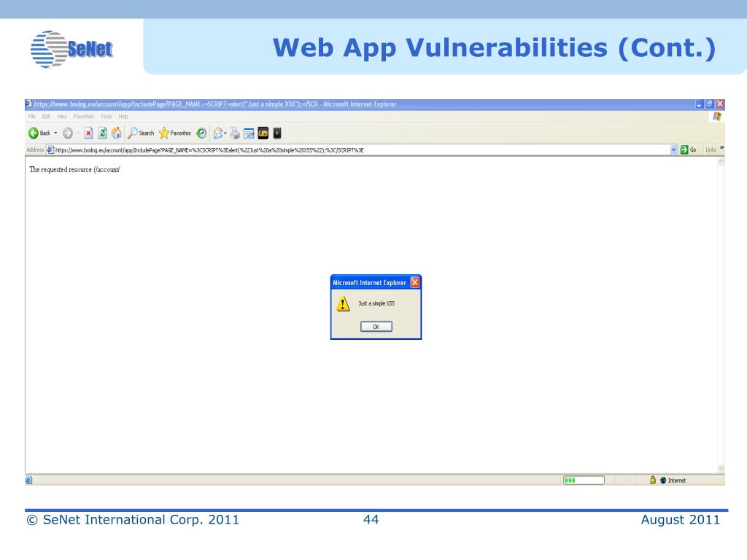Viewport: 747px width, 560px height.
Task: Click slide title 'Web App Vulnerabilities (Cont.)'
Action: pyautogui.click(x=495, y=48)
